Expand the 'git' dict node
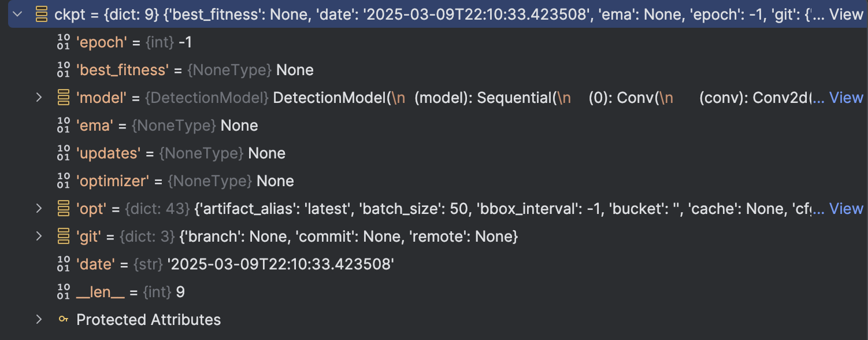 tap(39, 236)
